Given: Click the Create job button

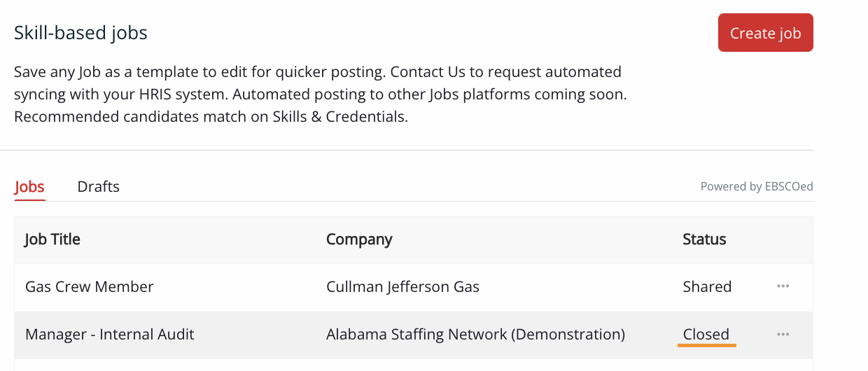Looking at the screenshot, I should pyautogui.click(x=765, y=33).
